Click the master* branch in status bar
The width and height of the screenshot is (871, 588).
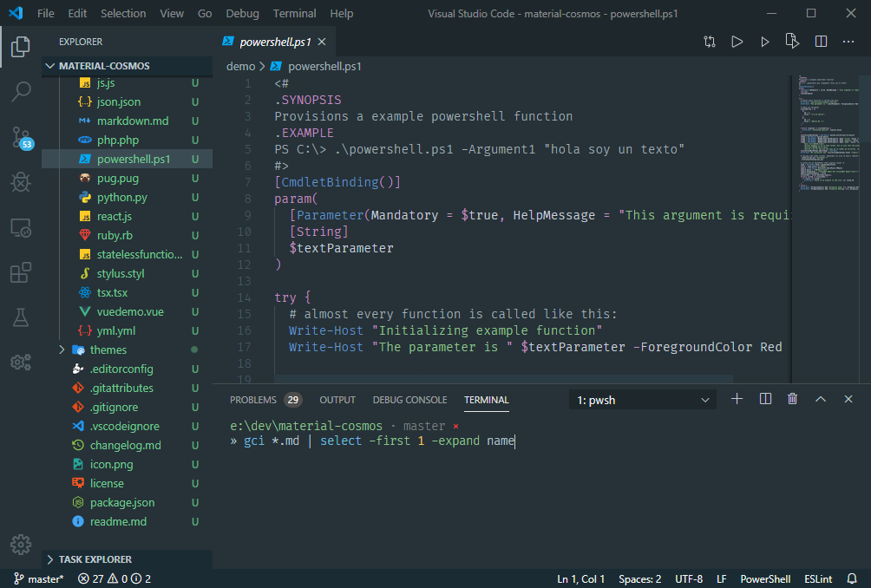(38, 578)
